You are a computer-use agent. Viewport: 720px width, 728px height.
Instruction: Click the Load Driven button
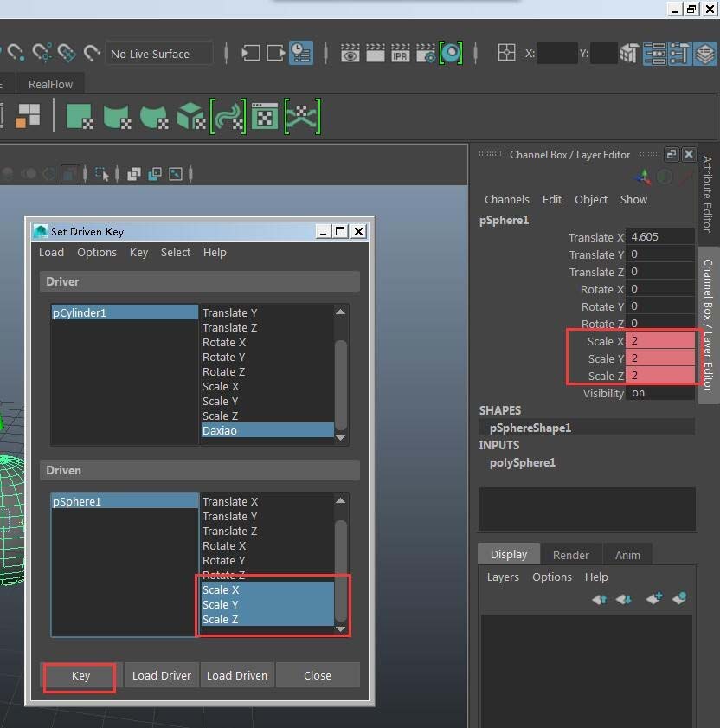point(237,675)
